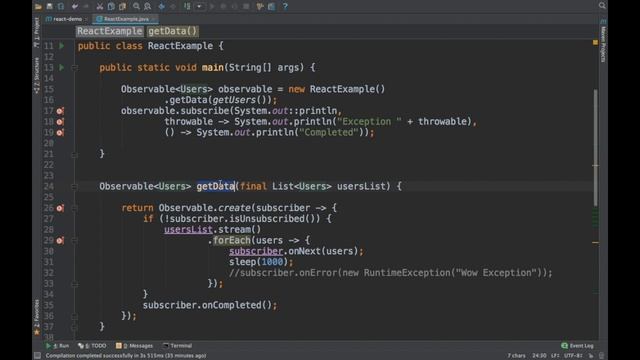The width and height of the screenshot is (640, 360).
Task: Open the Project tool window sidebar tab
Action: (36, 32)
